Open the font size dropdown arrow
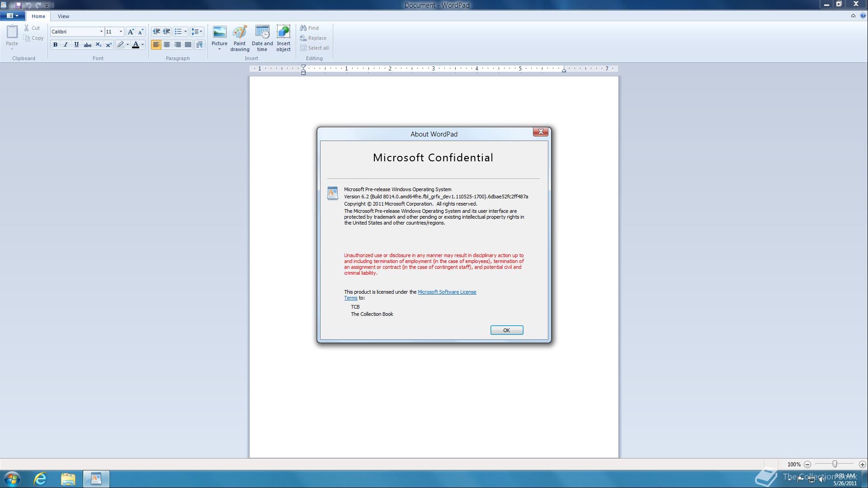Viewport: 868px width, 488px height. click(121, 32)
